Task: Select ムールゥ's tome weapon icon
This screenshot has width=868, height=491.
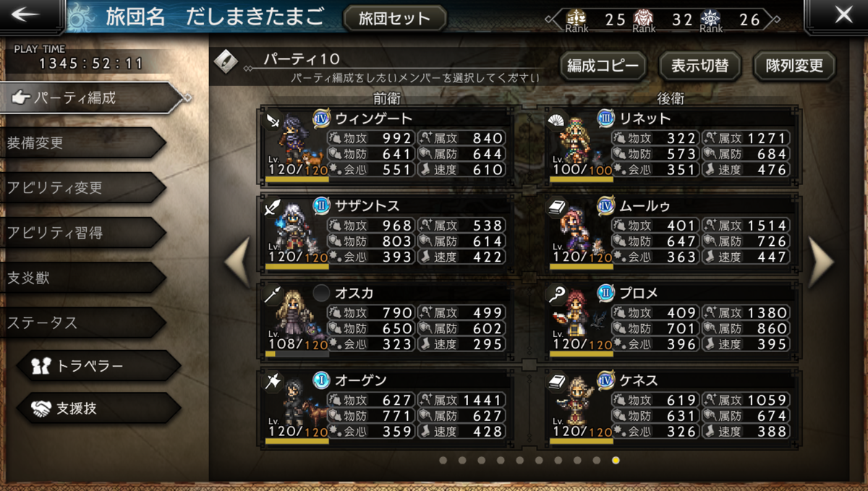Action: [x=557, y=208]
